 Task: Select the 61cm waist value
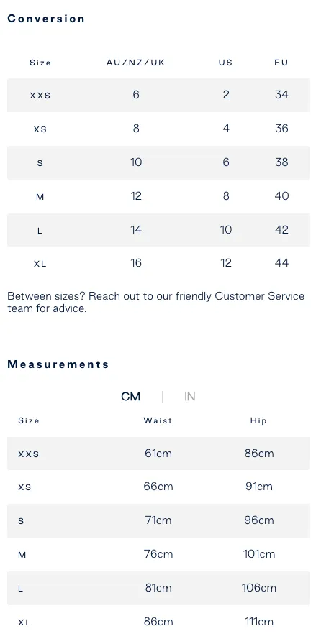click(x=158, y=454)
